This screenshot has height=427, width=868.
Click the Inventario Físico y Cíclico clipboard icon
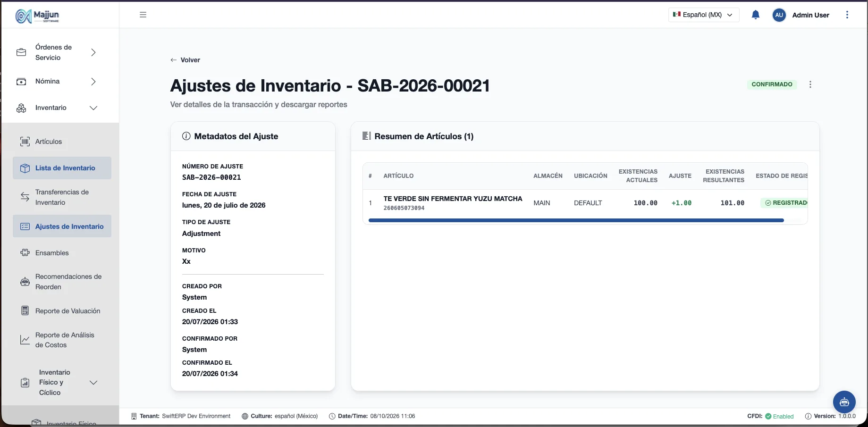coord(25,383)
